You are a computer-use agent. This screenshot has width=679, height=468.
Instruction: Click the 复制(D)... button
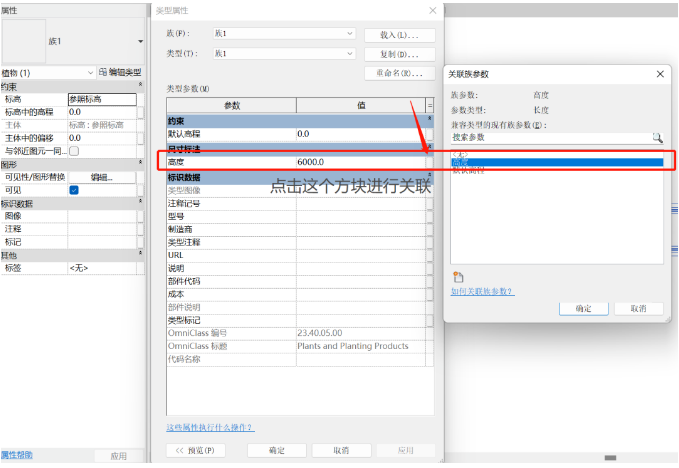pyautogui.click(x=400, y=55)
